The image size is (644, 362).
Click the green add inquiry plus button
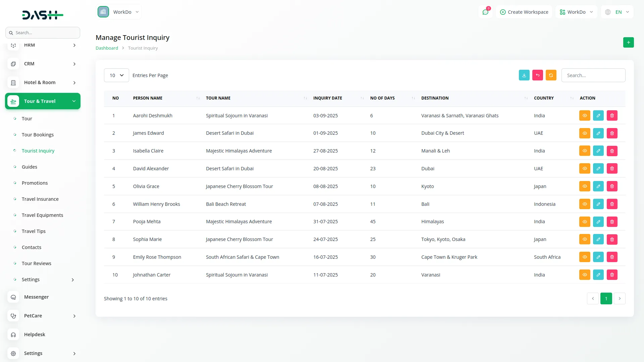[628, 43]
